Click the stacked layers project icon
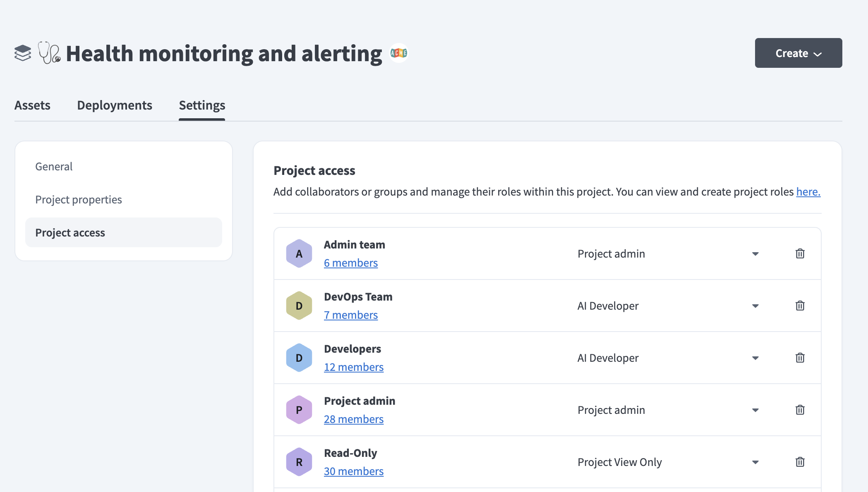This screenshot has width=868, height=492. coord(23,53)
